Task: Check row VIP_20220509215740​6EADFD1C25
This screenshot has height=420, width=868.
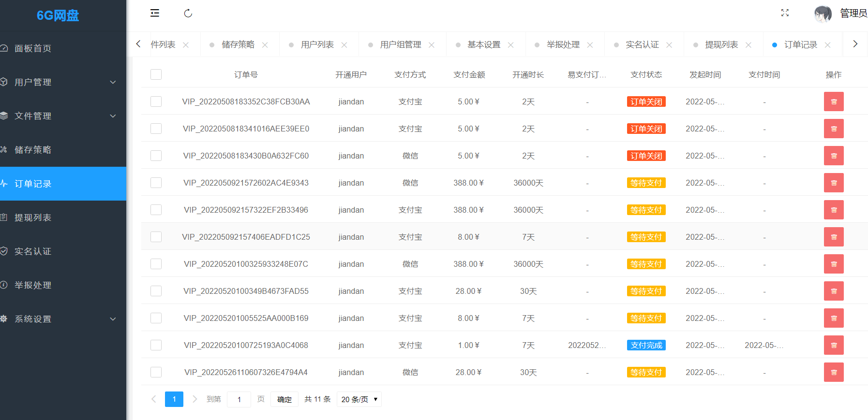Action: coord(156,237)
